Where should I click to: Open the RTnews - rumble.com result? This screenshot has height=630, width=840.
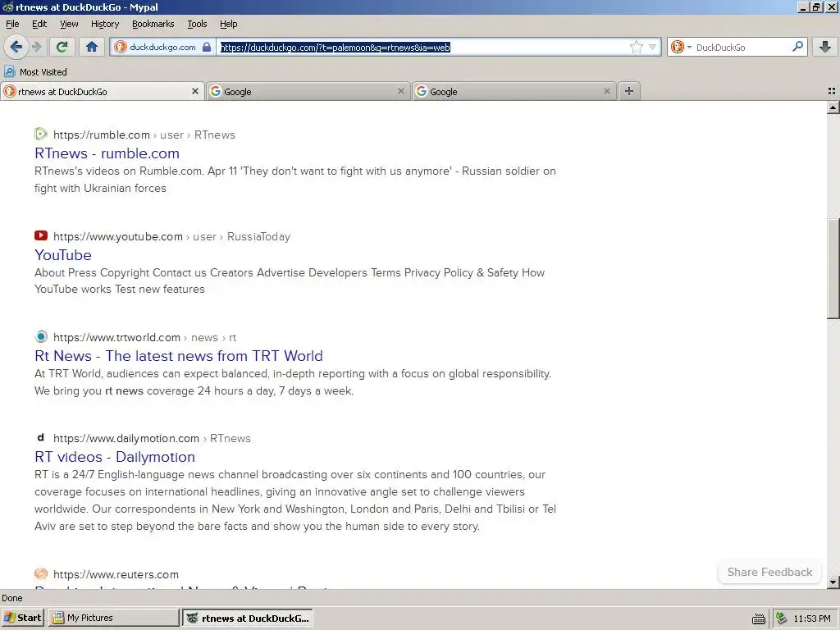coord(107,153)
